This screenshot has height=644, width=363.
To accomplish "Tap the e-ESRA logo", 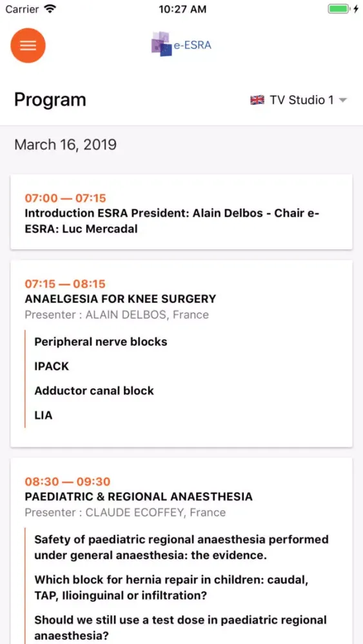I will (x=181, y=44).
